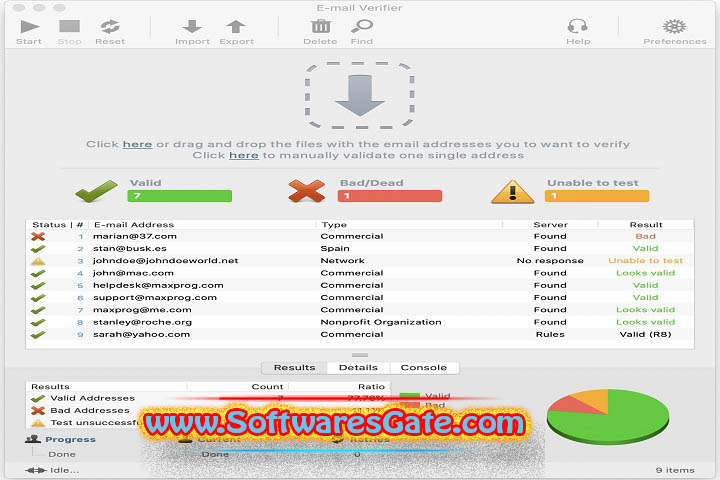Select the stan@busk.es address
The image size is (720, 480).
click(x=129, y=248)
